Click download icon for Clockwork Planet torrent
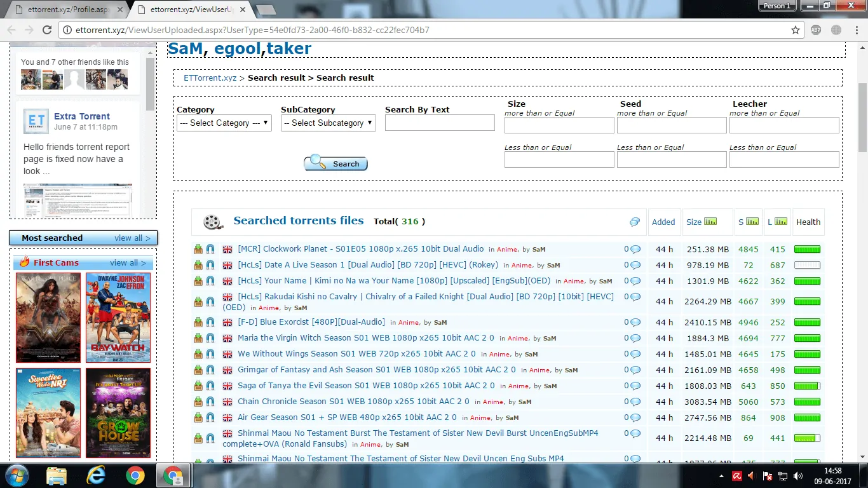The height and width of the screenshot is (488, 868). [x=198, y=249]
